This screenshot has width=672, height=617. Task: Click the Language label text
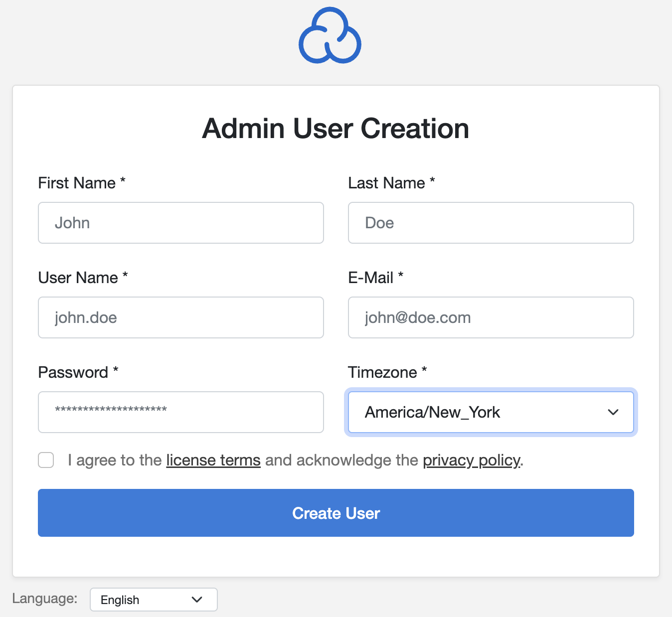tap(45, 599)
